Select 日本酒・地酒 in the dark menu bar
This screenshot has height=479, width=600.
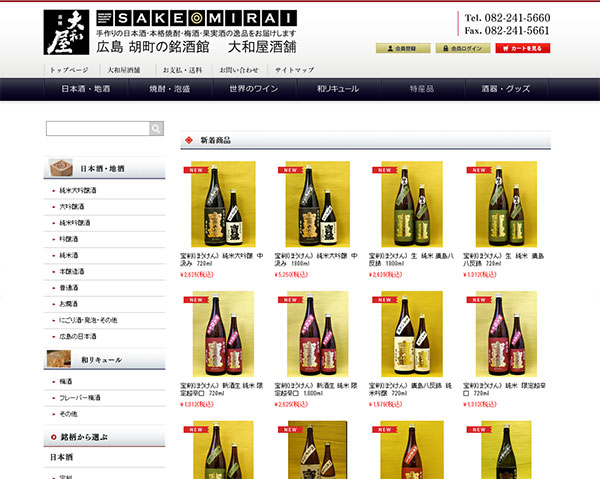tap(86, 89)
